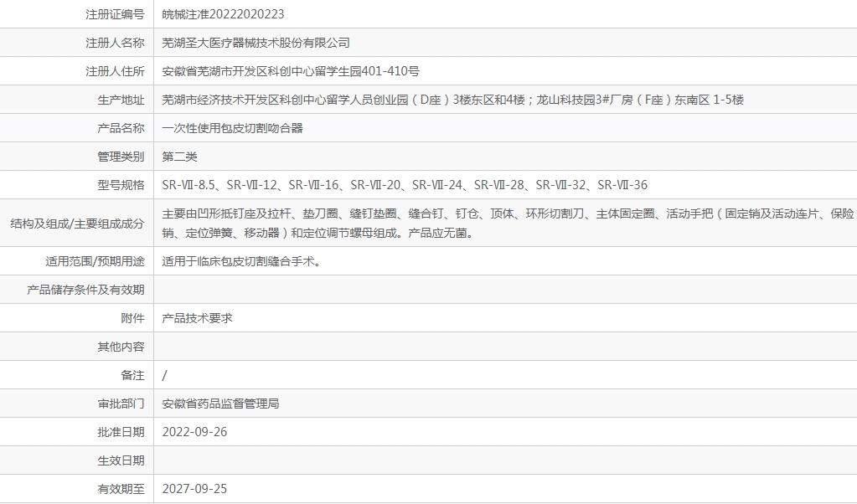Click registration number 皖械注准20222020223
The image size is (857, 504).
pos(223,14)
